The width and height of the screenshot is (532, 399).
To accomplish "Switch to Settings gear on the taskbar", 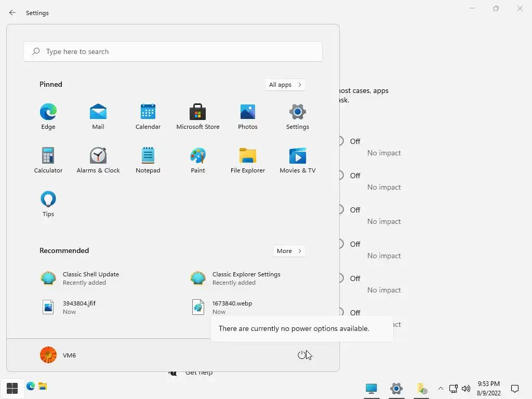I will 396,389.
